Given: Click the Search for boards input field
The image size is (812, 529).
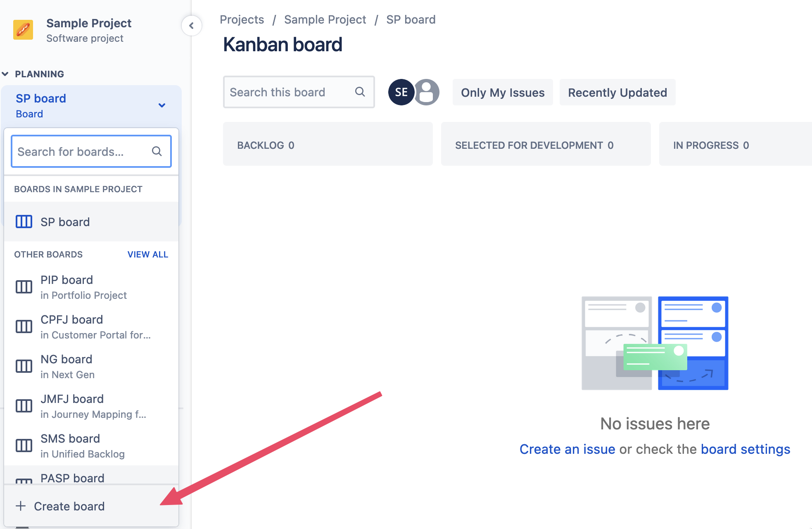Looking at the screenshot, I should click(x=92, y=151).
